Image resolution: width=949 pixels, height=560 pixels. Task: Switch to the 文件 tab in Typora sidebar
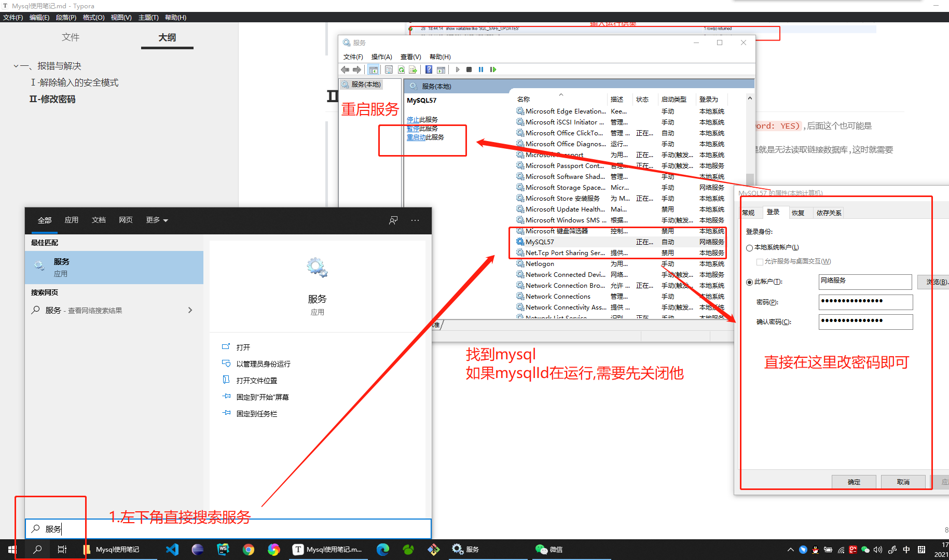[71, 37]
